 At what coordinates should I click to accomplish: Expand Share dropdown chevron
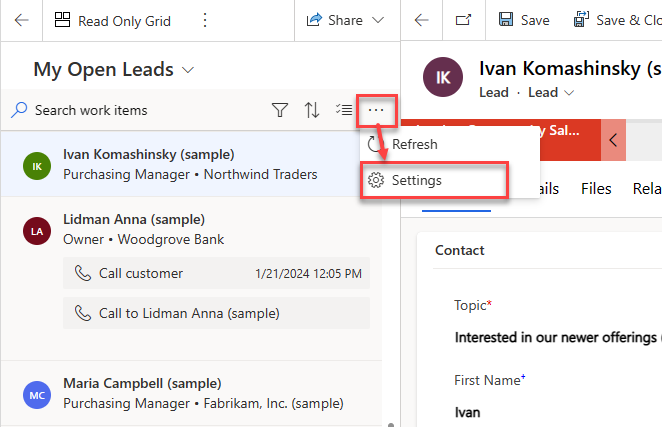point(378,20)
